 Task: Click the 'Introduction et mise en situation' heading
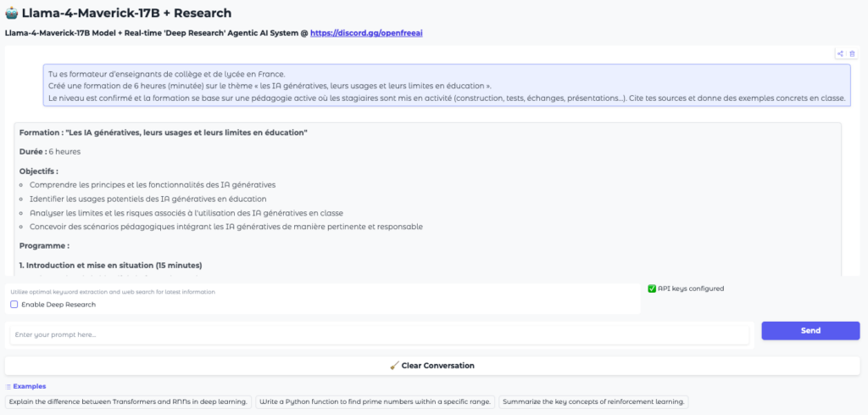110,265
